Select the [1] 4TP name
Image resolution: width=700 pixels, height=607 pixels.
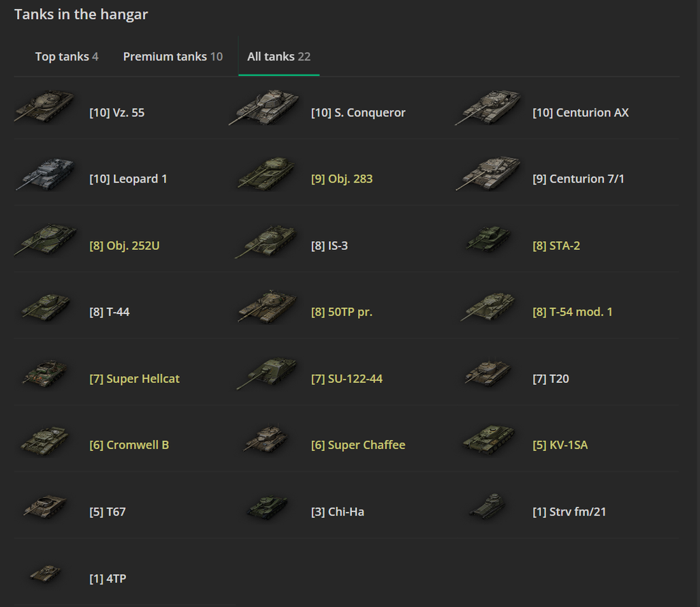click(x=108, y=579)
